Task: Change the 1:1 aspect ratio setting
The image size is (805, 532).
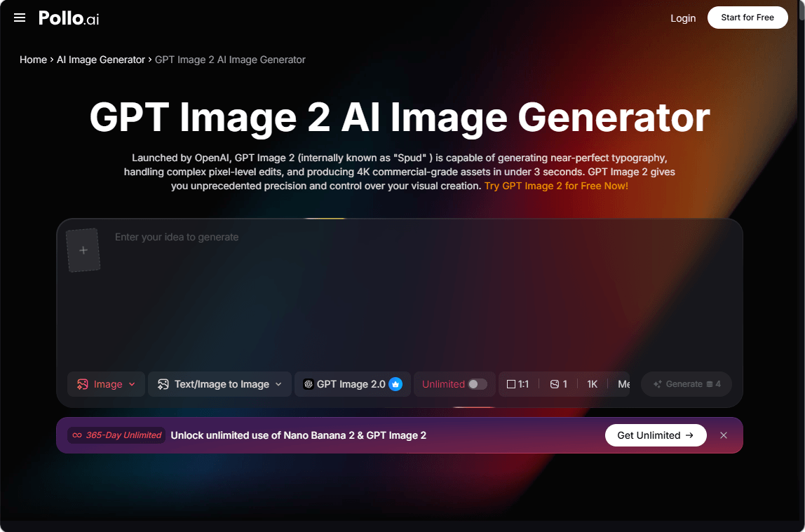Action: click(517, 383)
